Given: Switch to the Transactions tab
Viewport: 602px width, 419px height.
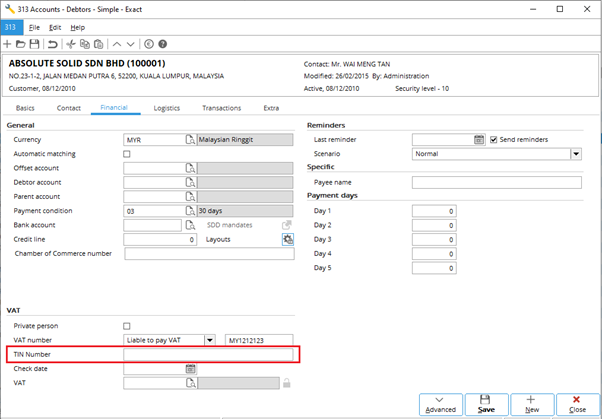Looking at the screenshot, I should click(x=222, y=108).
